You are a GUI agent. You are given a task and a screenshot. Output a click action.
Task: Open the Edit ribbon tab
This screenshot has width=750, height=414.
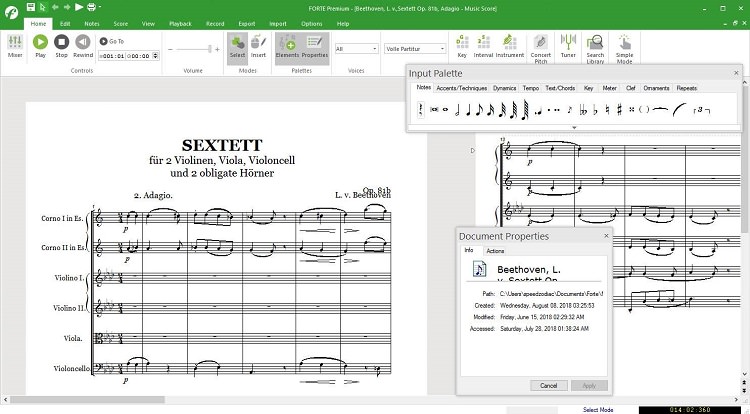(65, 23)
